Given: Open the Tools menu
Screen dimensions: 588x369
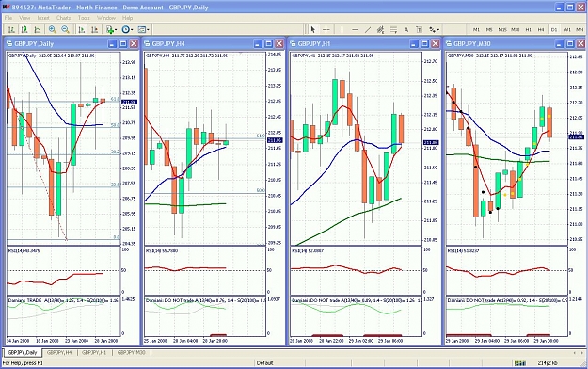Looking at the screenshot, I should [84, 18].
